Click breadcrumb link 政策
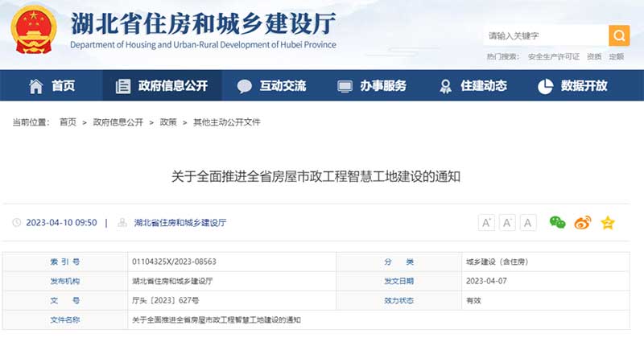Screen dimensions: 644x346 tap(168, 122)
